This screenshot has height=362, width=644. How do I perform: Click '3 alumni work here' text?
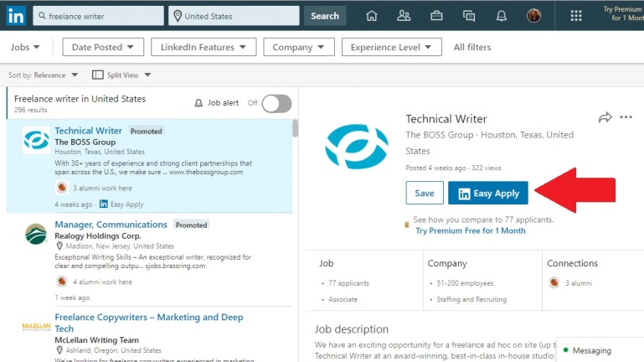(102, 189)
